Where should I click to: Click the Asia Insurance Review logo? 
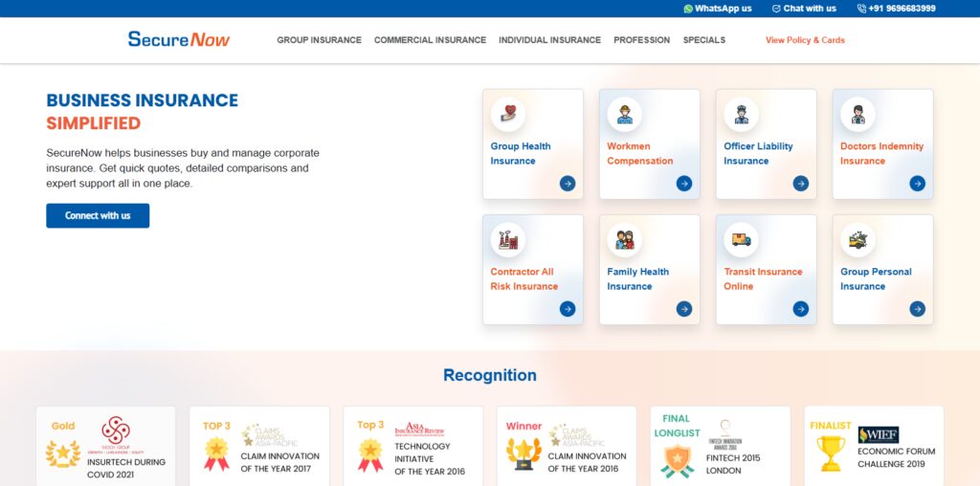point(419,430)
